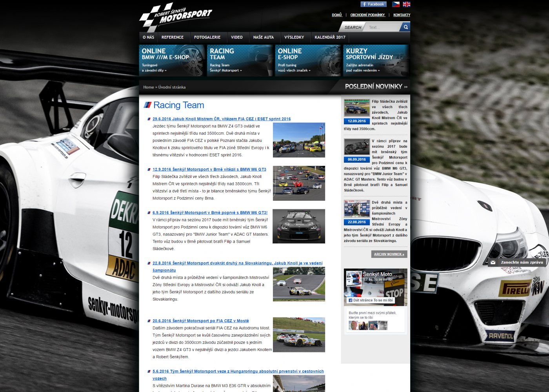Open article 5.6.2016 Tým veze z Hungaroringu
549x392 pixels.
click(x=238, y=371)
